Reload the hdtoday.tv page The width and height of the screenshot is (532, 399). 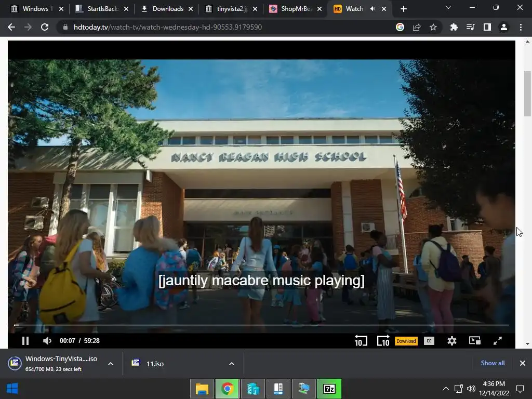tap(45, 27)
